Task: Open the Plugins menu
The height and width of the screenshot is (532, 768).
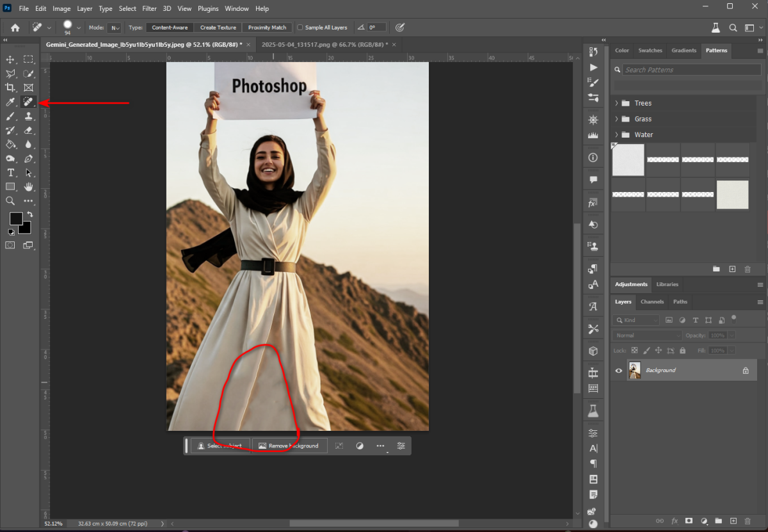Action: pos(208,9)
